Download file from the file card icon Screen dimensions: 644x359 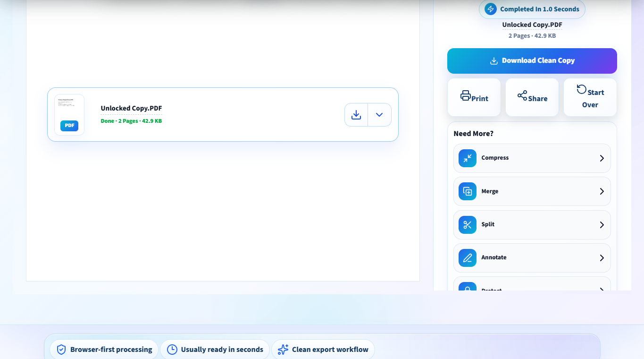356,115
